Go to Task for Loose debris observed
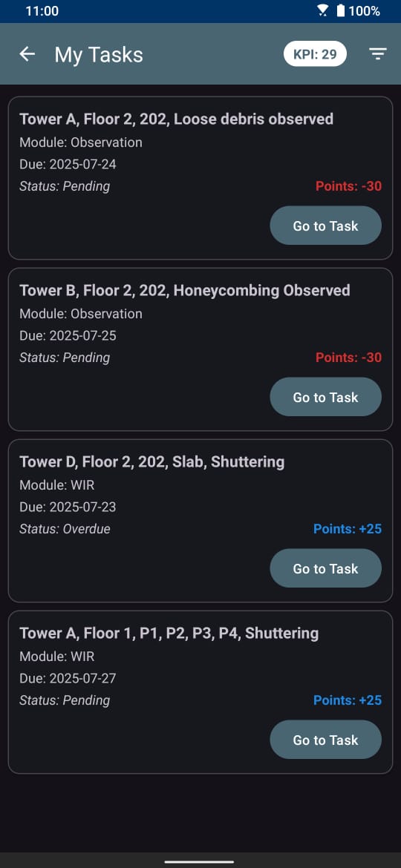Screen dimensions: 401x868 coord(326,226)
